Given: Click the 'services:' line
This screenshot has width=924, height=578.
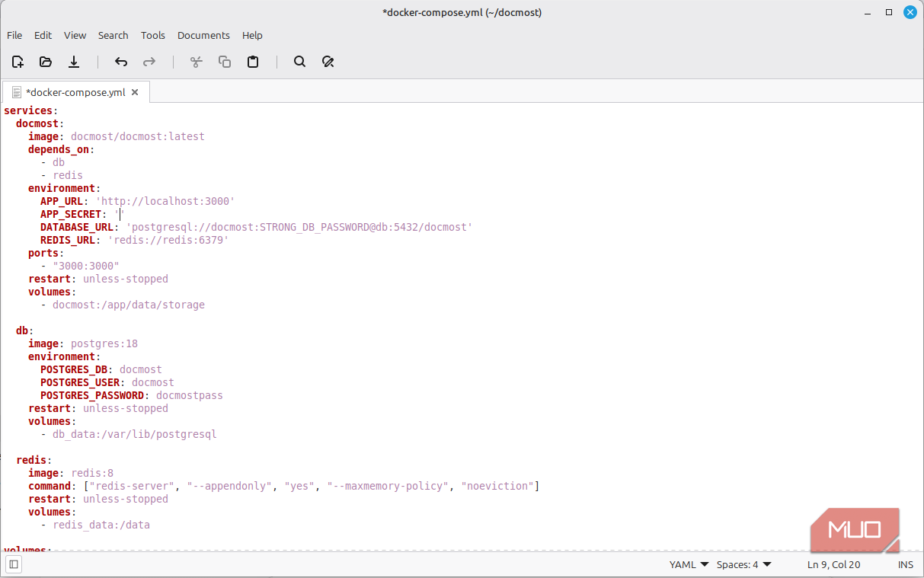Looking at the screenshot, I should (31, 111).
